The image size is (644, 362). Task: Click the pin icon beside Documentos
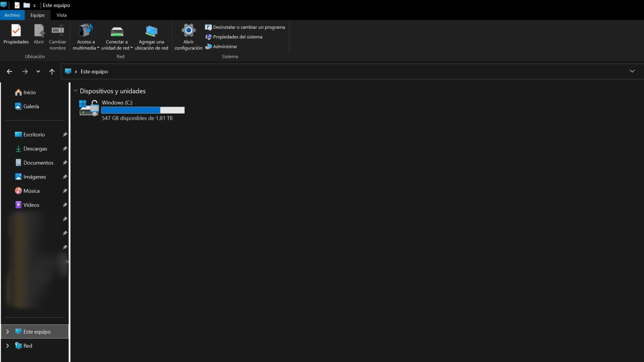pos(65,163)
